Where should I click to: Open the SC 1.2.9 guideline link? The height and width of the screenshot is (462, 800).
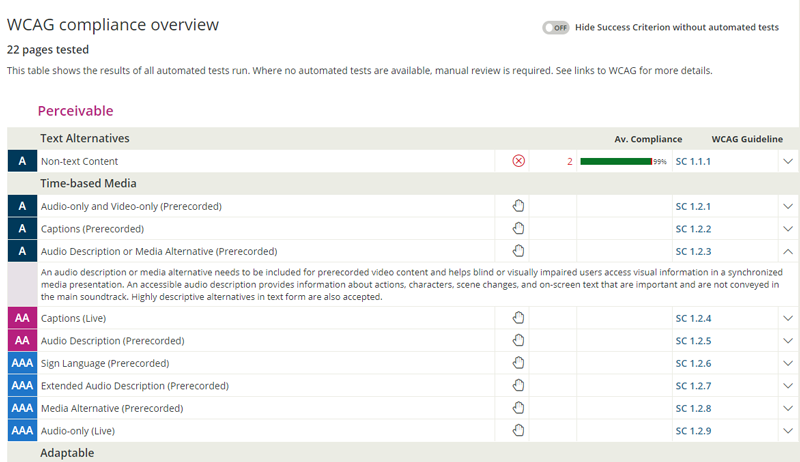pos(692,431)
